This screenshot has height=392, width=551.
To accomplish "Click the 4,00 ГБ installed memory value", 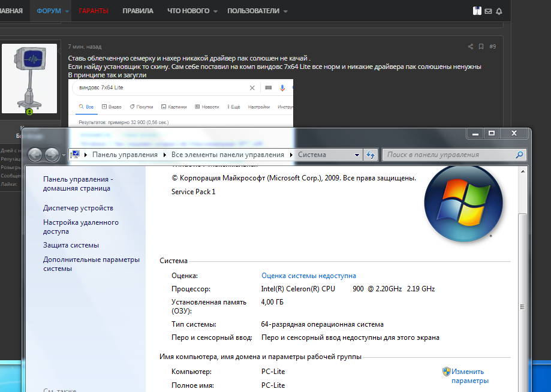I will coord(272,302).
